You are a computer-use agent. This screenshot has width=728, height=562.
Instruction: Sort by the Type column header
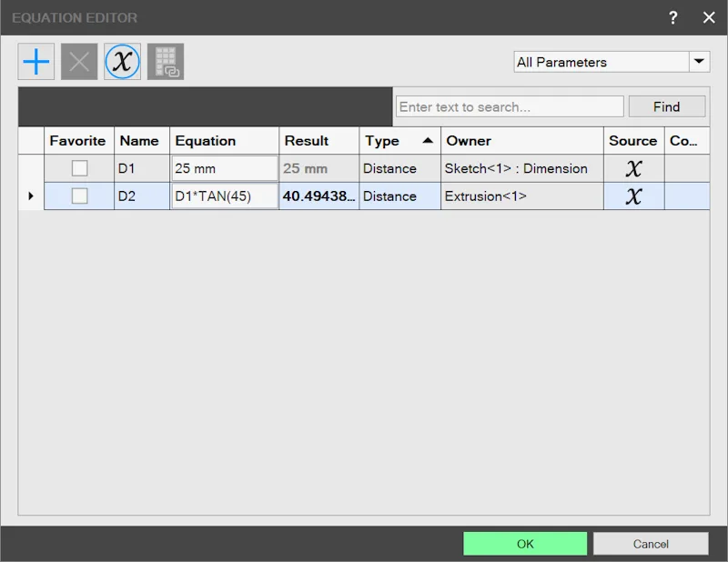point(399,141)
